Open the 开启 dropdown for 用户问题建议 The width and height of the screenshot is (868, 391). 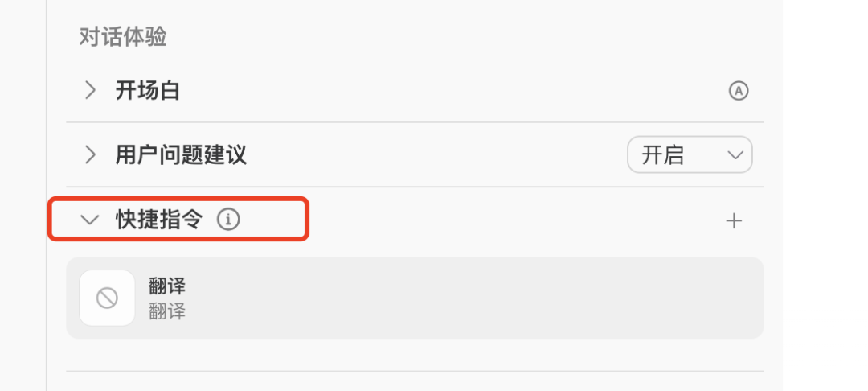coord(689,155)
